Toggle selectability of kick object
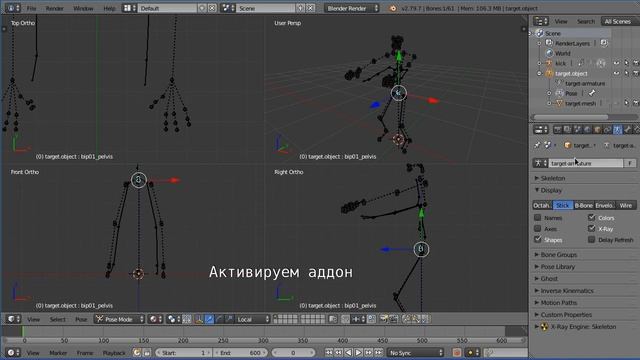This screenshot has width=640, height=360. click(x=627, y=63)
